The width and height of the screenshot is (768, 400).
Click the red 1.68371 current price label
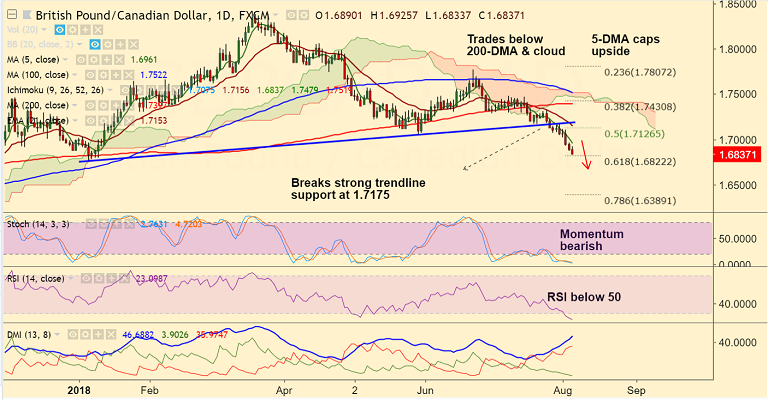pos(737,155)
